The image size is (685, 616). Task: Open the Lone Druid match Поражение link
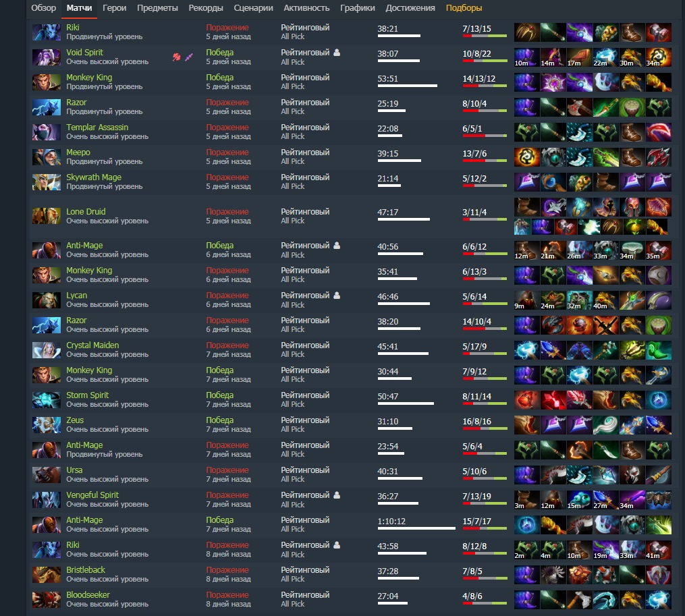[227, 211]
